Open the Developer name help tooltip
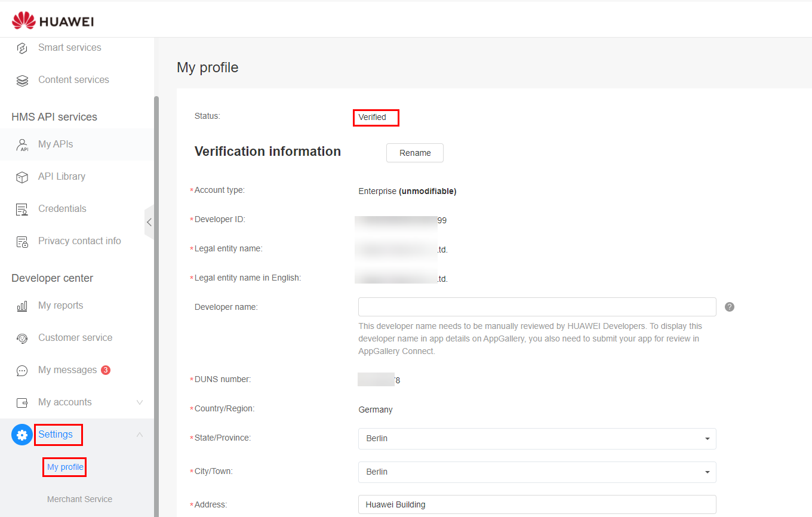Viewport: 812px width, 517px height. pos(729,306)
